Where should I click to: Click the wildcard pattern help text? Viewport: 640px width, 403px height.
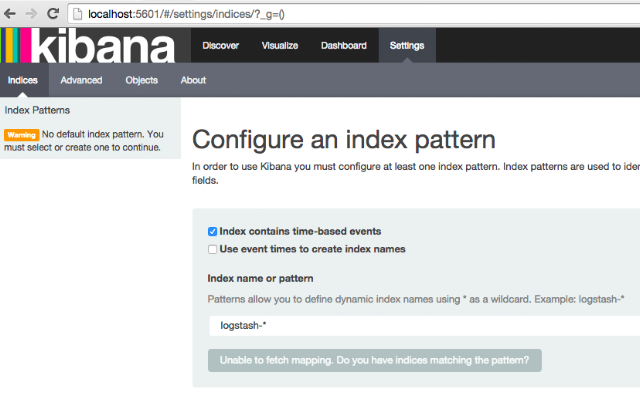416,299
